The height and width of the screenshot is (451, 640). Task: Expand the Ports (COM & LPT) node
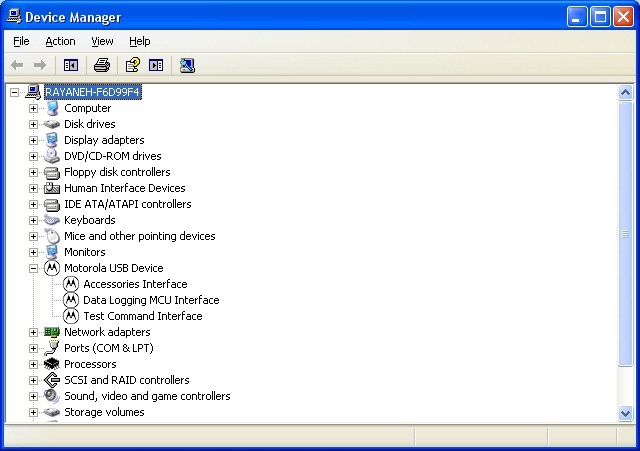click(x=33, y=348)
